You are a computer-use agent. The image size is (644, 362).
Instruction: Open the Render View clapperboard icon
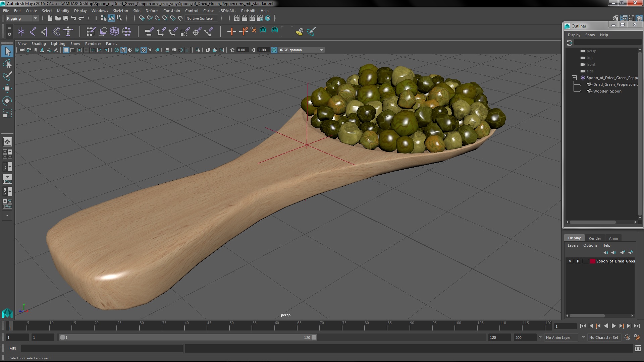(x=237, y=18)
